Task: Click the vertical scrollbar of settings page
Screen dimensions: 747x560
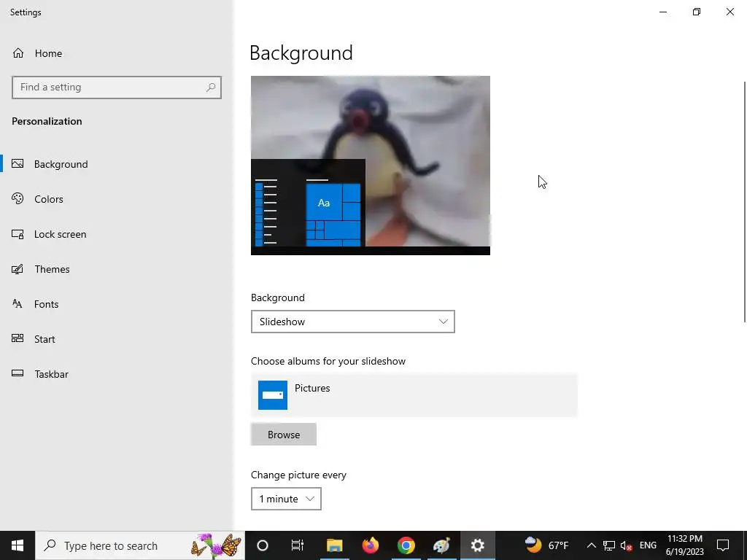Action: (x=744, y=203)
